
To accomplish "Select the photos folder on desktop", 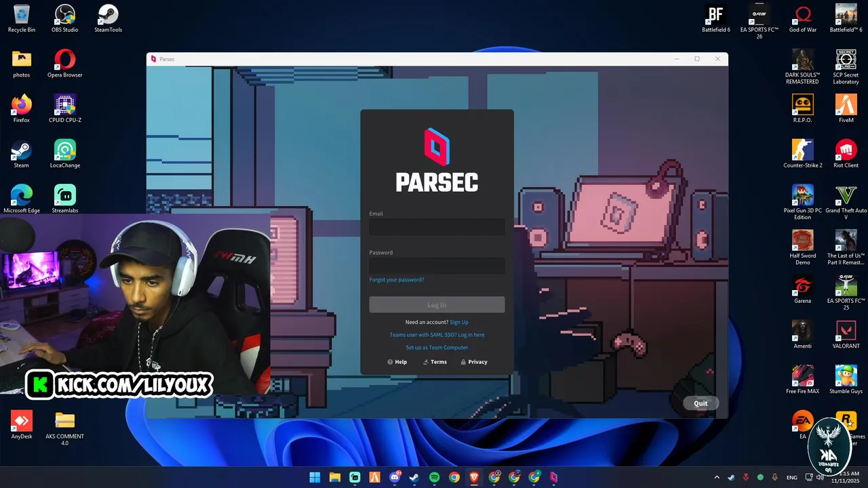I will (22, 64).
